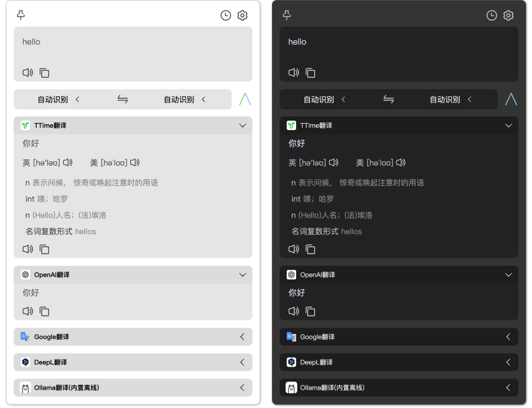Collapse the OpenAI翻译 section in dark window
The width and height of the screenshot is (532, 408).
coord(508,274)
